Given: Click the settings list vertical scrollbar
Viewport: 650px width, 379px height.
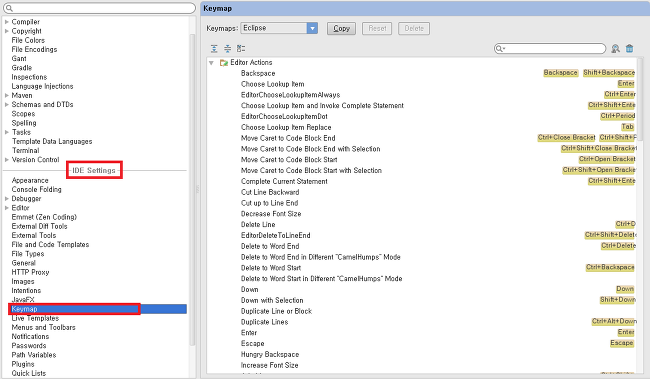Looking at the screenshot, I should 192,189.
